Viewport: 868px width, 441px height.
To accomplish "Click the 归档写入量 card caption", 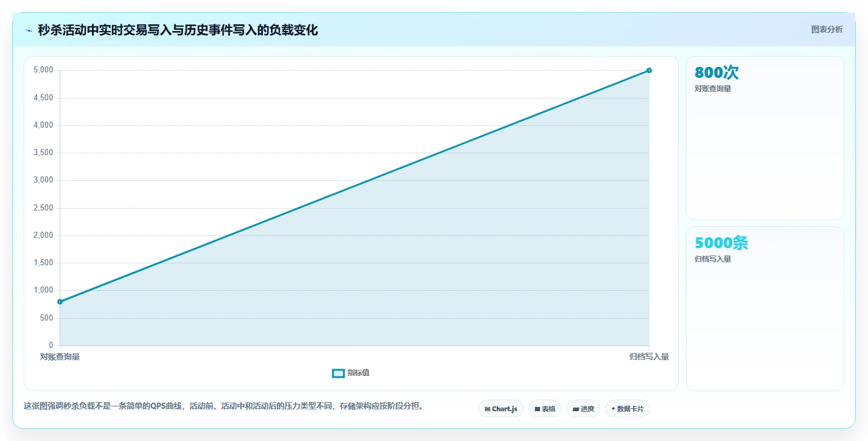I will tap(713, 259).
